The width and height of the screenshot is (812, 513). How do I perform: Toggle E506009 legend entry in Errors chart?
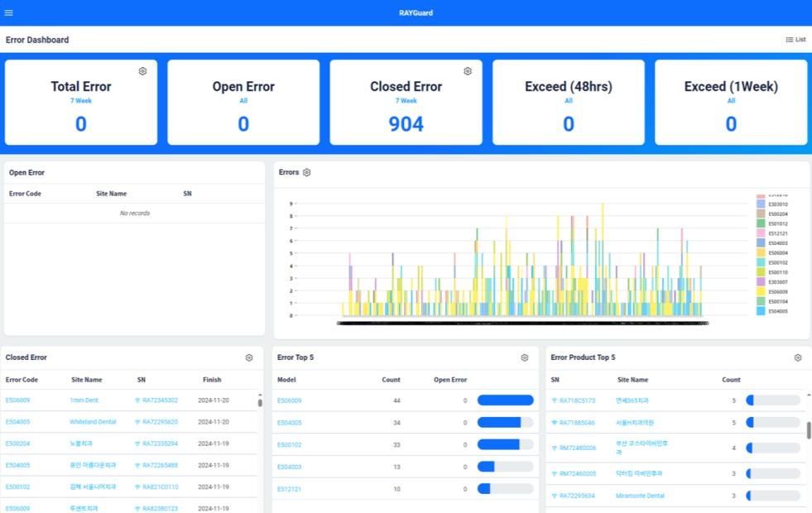point(772,292)
